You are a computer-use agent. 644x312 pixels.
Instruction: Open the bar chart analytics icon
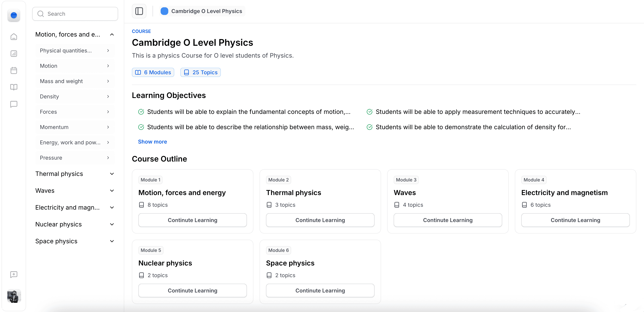[14, 54]
